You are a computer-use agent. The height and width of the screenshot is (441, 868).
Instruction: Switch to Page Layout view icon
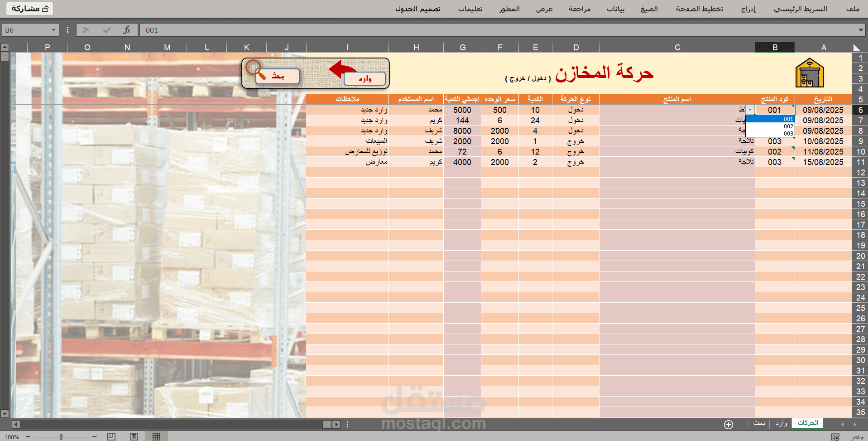click(134, 436)
